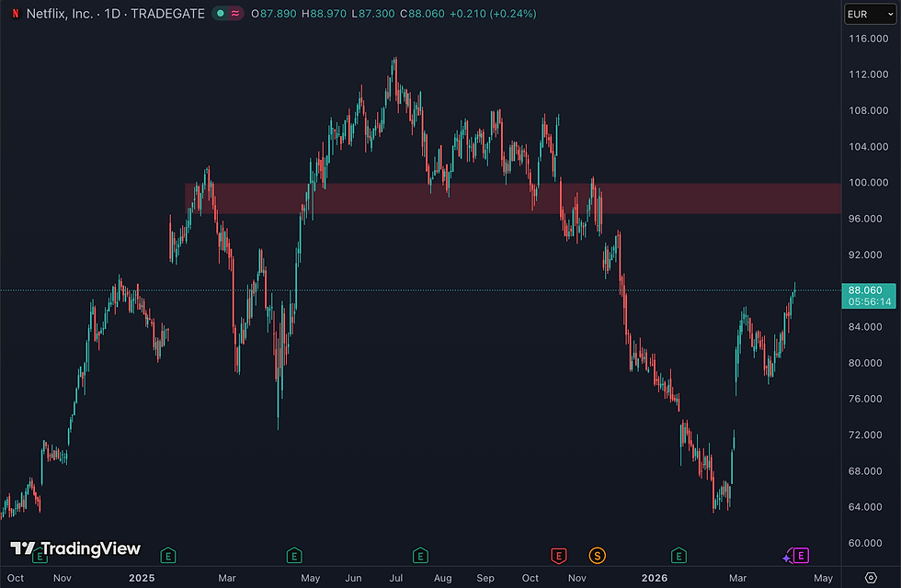901x588 pixels.
Task: Click the 112.000 price axis label
Action: pyautogui.click(x=868, y=74)
